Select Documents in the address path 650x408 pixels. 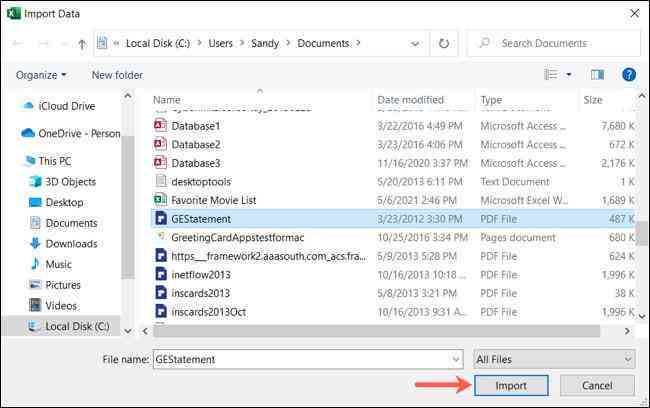pos(323,43)
